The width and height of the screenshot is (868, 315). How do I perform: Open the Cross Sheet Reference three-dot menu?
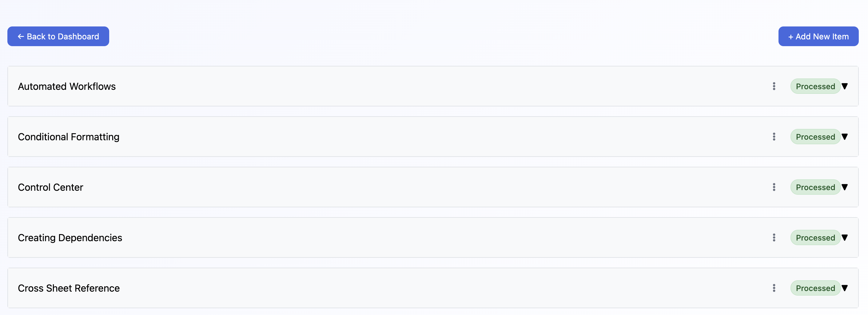[774, 288]
